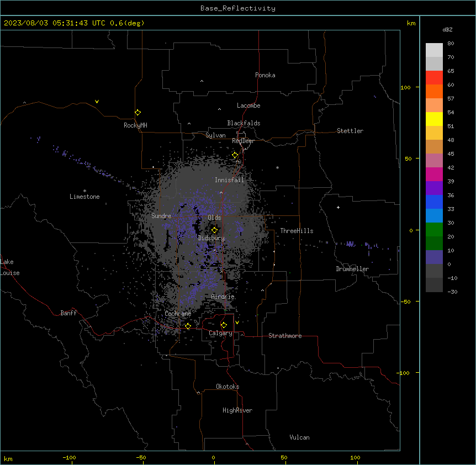The height and width of the screenshot is (465, 476).
Task: Select the green 20-30 dBZ swatch
Action: pos(434,230)
